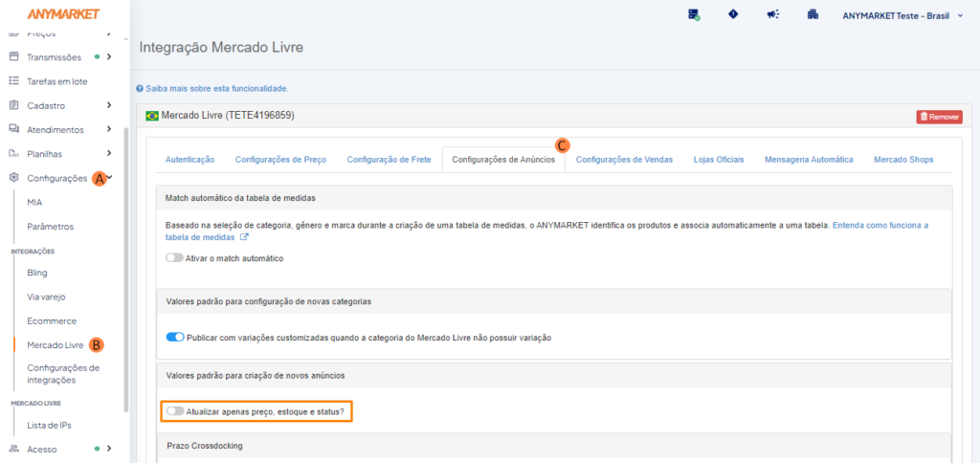
Task: Select the Configurações de Anúncios tab
Action: (x=503, y=160)
